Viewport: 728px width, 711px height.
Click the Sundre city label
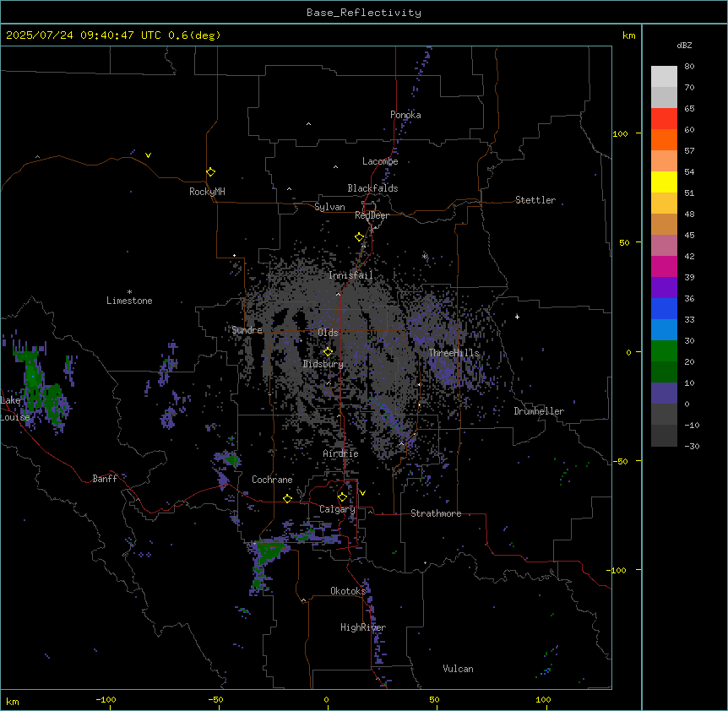(247, 330)
